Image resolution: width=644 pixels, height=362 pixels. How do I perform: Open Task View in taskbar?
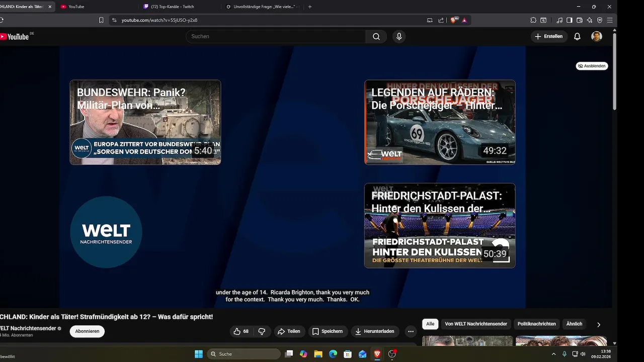pos(289,354)
